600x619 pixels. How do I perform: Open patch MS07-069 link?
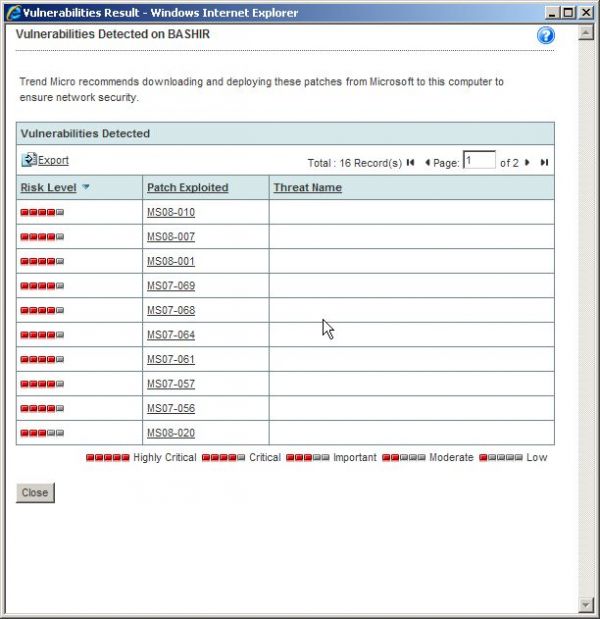(171, 286)
